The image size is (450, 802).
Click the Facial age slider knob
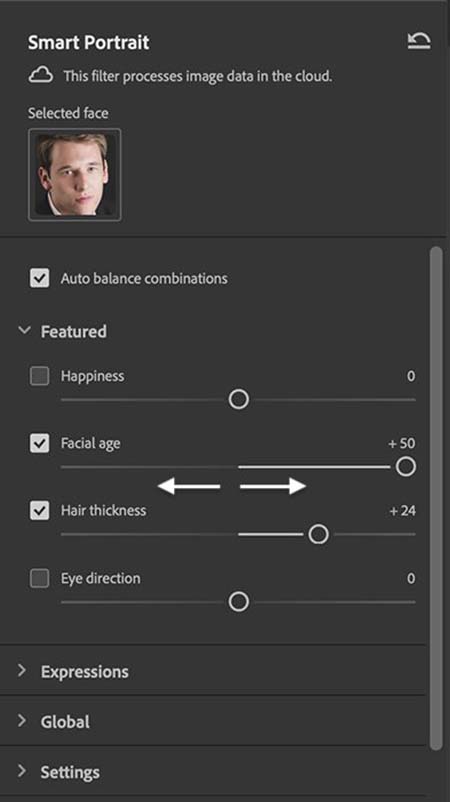[406, 467]
